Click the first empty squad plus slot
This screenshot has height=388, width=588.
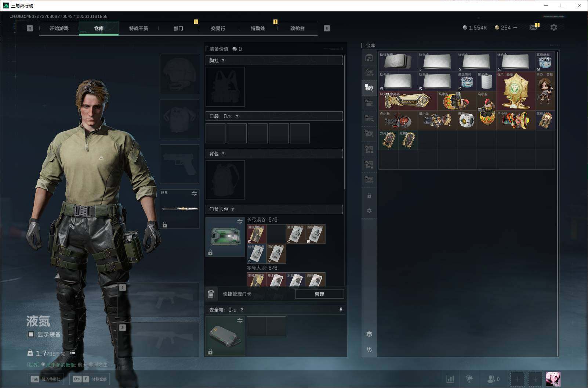pos(517,379)
